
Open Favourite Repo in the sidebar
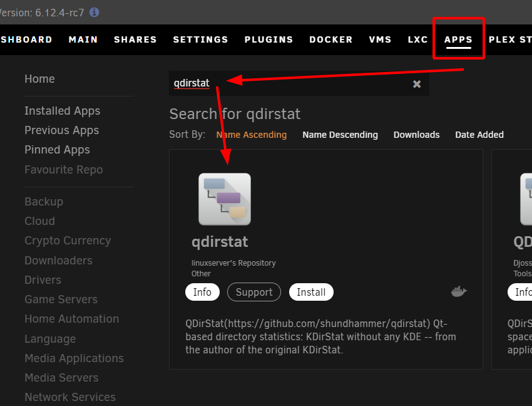tap(63, 170)
